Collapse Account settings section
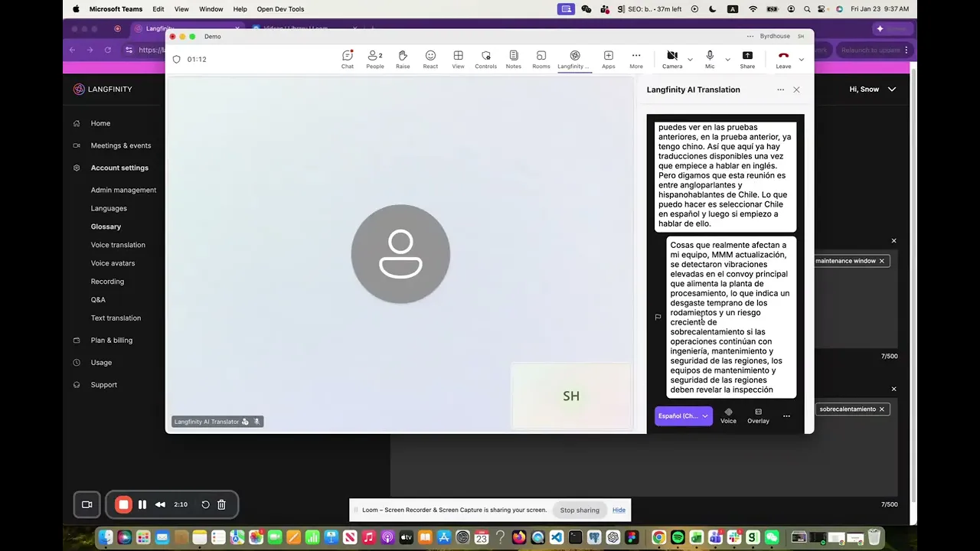The width and height of the screenshot is (980, 551). coord(119,168)
